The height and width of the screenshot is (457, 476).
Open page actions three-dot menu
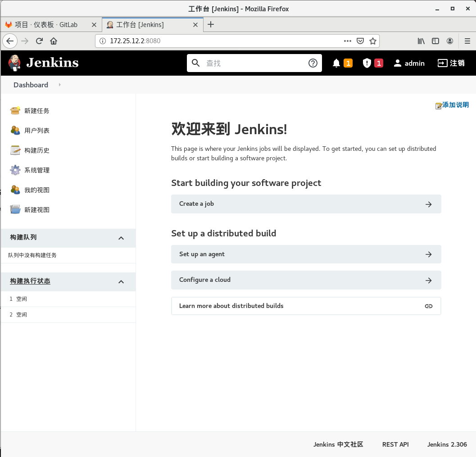point(348,41)
